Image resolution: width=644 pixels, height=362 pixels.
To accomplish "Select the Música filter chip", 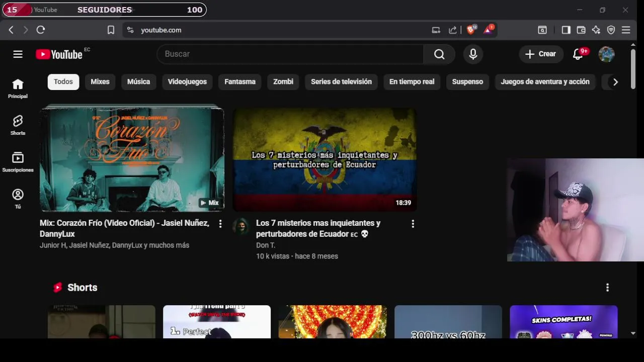I will (138, 82).
